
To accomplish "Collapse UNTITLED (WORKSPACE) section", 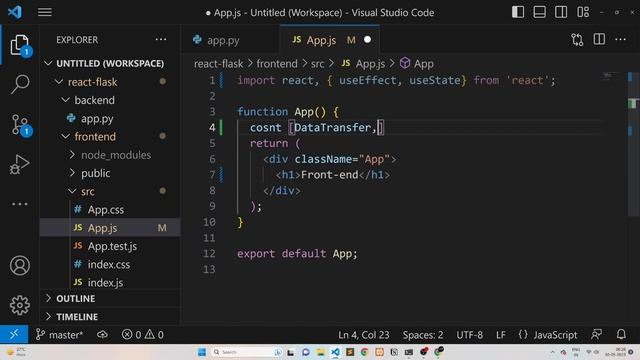I will 110,64.
